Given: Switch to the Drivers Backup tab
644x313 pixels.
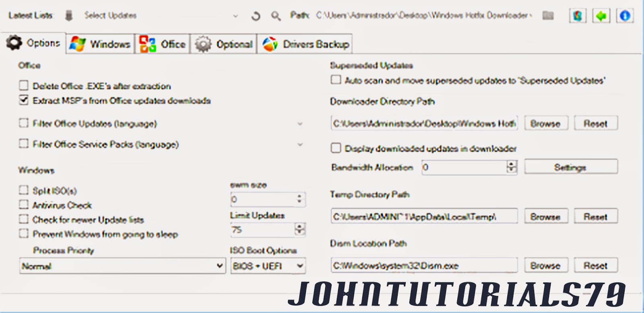Looking at the screenshot, I should coord(305,44).
